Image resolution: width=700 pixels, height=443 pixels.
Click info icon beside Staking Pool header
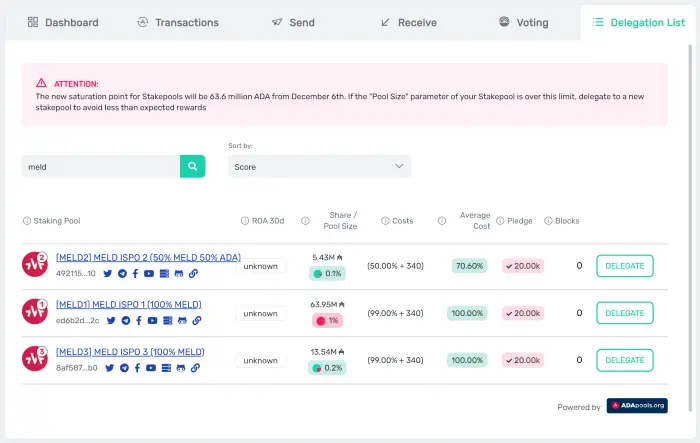tap(27, 221)
